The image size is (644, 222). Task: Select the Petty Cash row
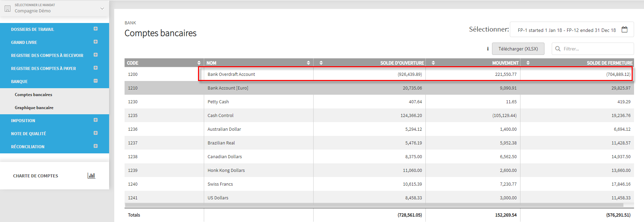click(379, 102)
